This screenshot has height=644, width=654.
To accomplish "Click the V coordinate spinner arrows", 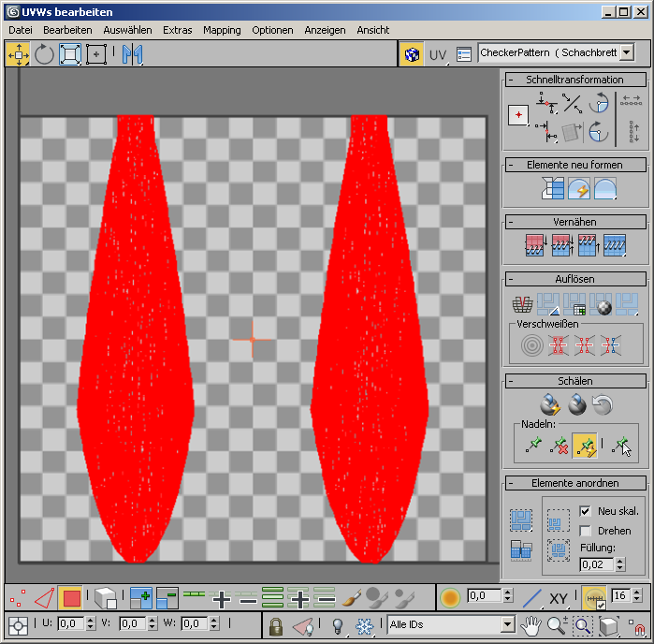I will (x=152, y=624).
